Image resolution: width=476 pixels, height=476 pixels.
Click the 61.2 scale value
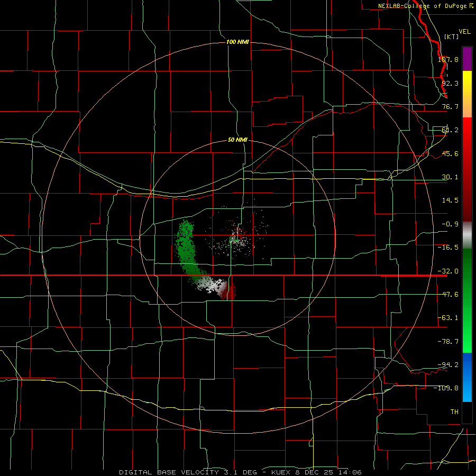450,130
